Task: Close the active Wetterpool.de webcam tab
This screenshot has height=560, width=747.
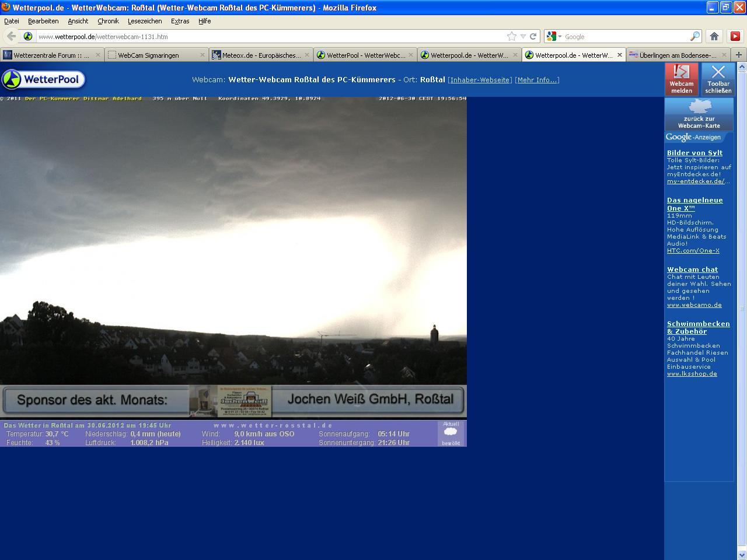Action: pyautogui.click(x=620, y=55)
